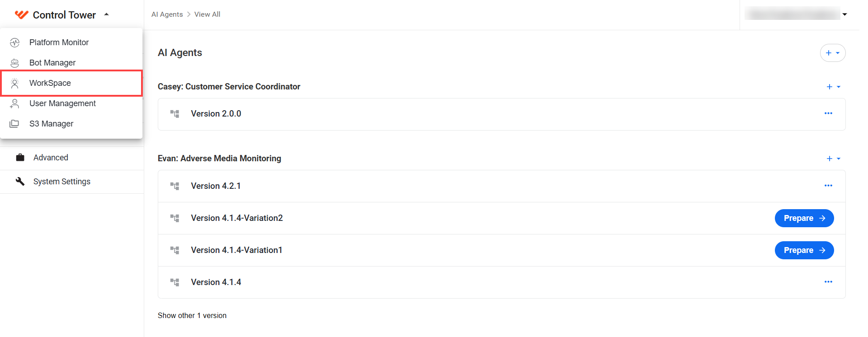Click the WorkSpace person icon
Image resolution: width=868 pixels, height=337 pixels.
[15, 83]
